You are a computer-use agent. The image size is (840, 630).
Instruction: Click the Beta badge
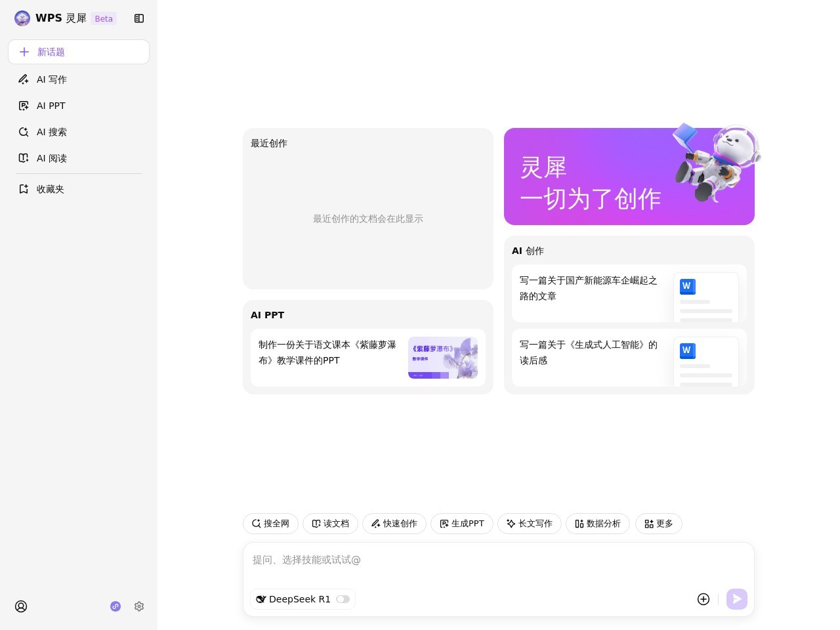[x=104, y=18]
